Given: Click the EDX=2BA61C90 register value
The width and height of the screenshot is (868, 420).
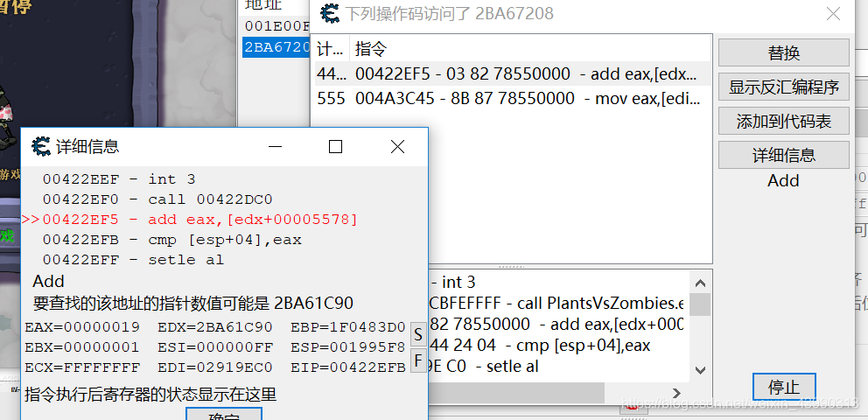Looking at the screenshot, I should [214, 327].
